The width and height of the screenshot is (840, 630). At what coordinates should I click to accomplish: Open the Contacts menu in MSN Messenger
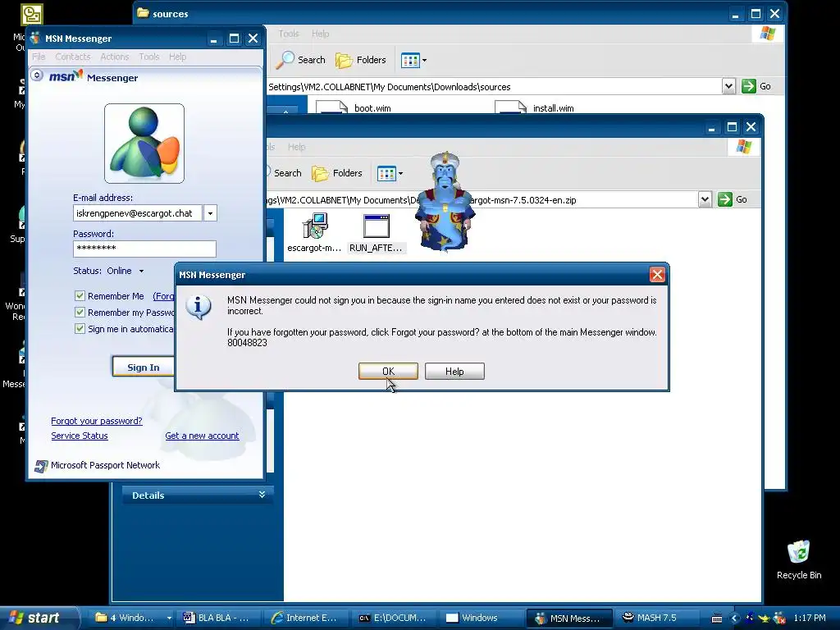click(73, 57)
